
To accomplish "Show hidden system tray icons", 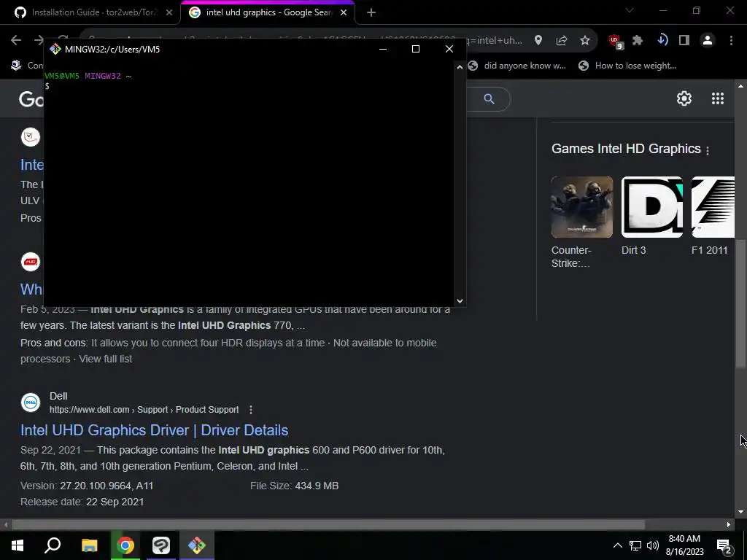I will pos(617,545).
